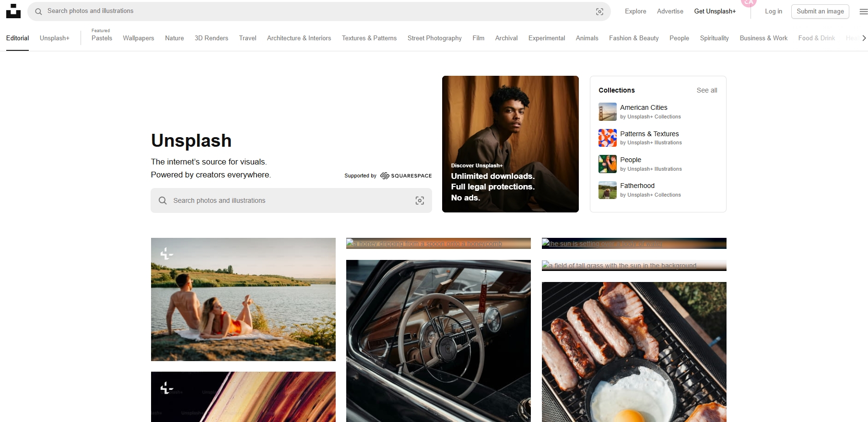Open the People collection thumbnail
The width and height of the screenshot is (868, 422).
[x=608, y=164]
